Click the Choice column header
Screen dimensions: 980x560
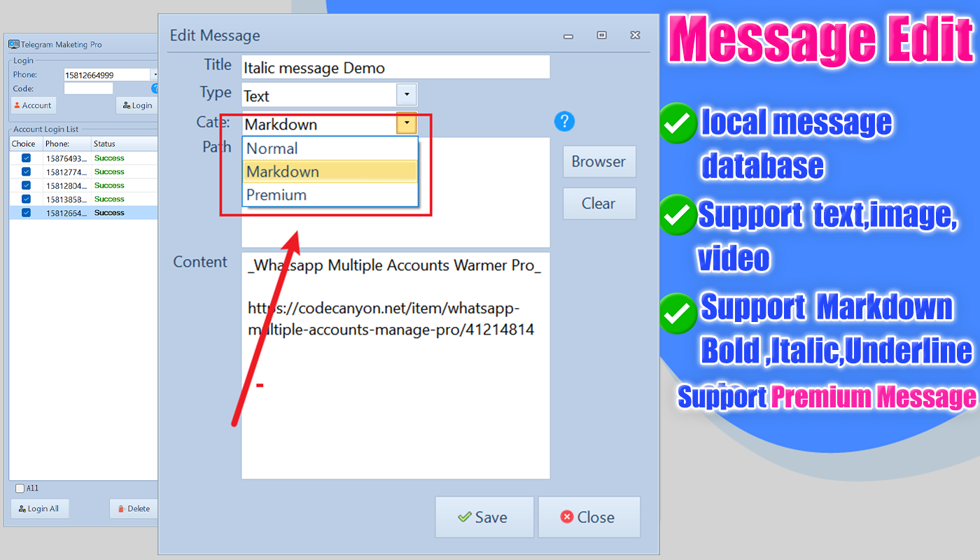click(26, 143)
